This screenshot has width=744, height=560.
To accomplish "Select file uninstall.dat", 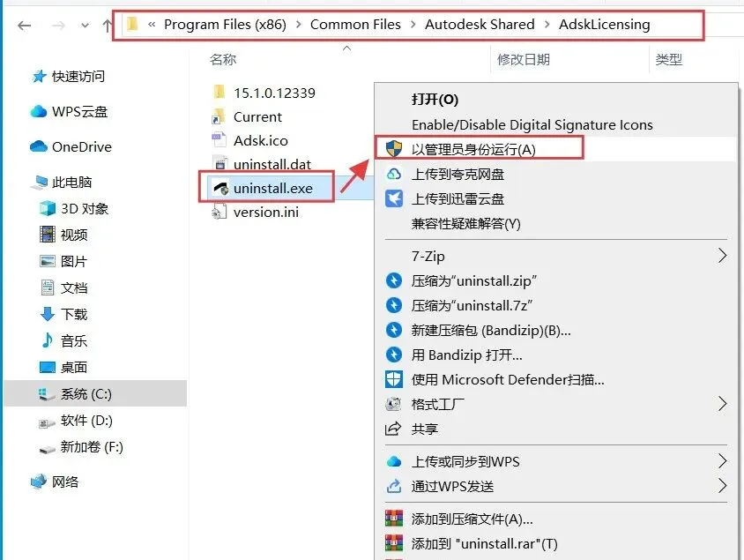I will pos(272,164).
